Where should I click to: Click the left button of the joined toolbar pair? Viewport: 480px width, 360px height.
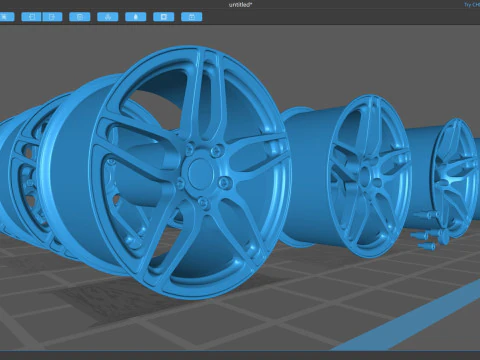pos(31,17)
